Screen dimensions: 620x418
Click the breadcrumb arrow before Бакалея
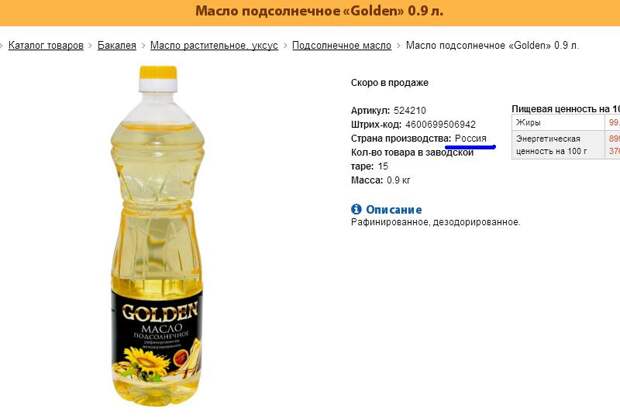[90, 46]
